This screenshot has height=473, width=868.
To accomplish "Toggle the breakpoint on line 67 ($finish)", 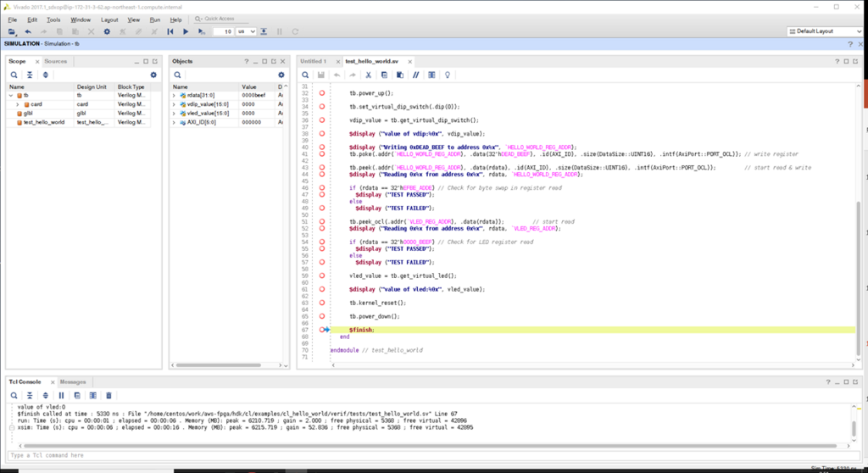I will [321, 330].
